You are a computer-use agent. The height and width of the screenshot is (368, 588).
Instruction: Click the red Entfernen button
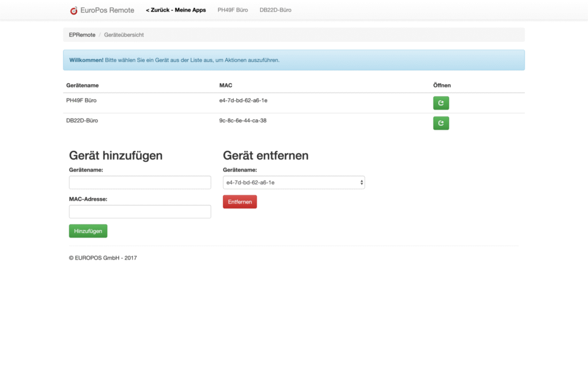click(239, 202)
